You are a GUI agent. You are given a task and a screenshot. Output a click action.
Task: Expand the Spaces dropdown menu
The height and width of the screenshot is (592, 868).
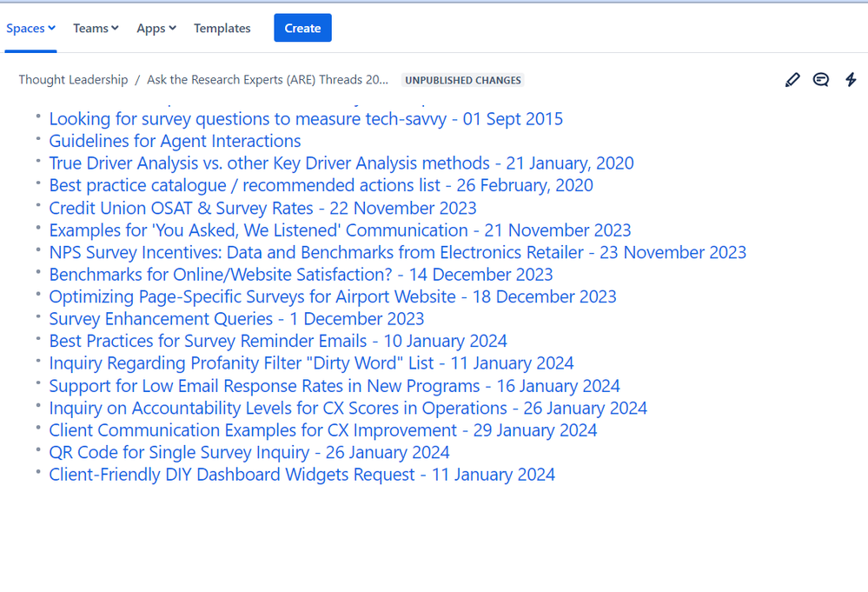(x=31, y=28)
